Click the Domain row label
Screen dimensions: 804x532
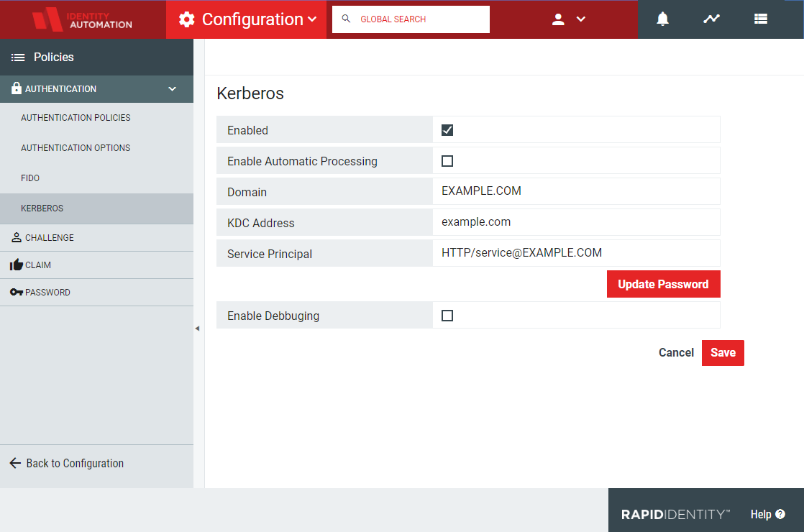247,192
